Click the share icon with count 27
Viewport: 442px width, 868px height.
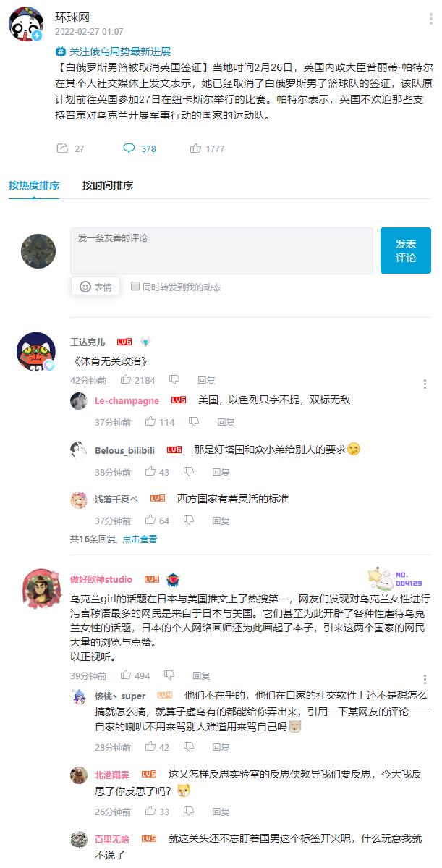tap(62, 148)
